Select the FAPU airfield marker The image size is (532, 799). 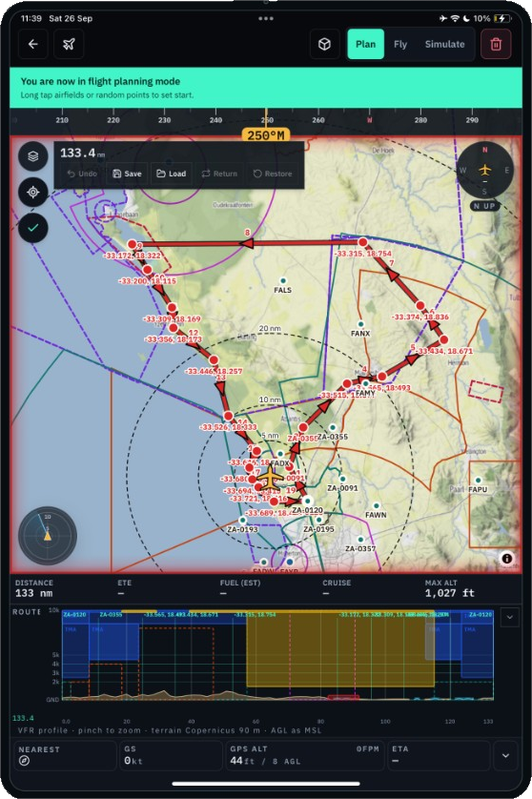click(478, 480)
